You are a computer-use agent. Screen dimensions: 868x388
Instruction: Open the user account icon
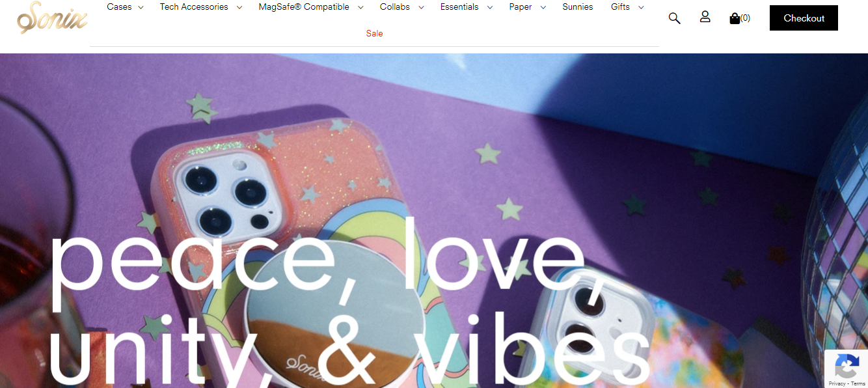pos(705,17)
